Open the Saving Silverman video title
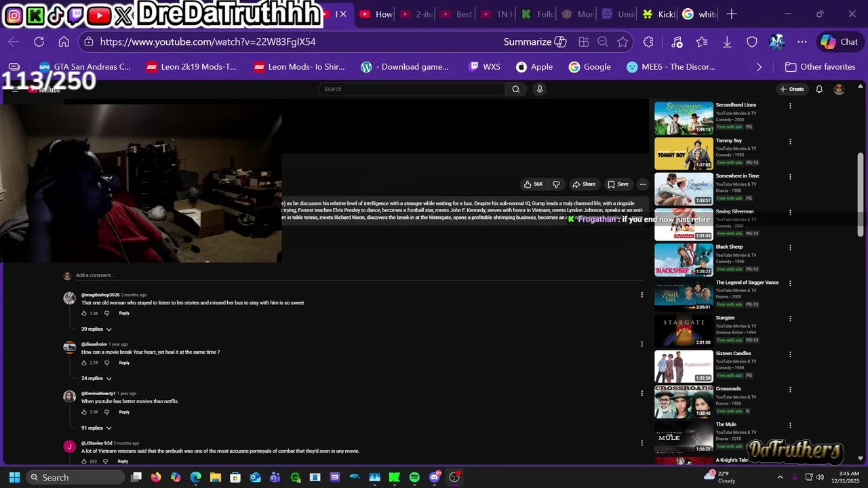The height and width of the screenshot is (488, 868). [x=734, y=211]
